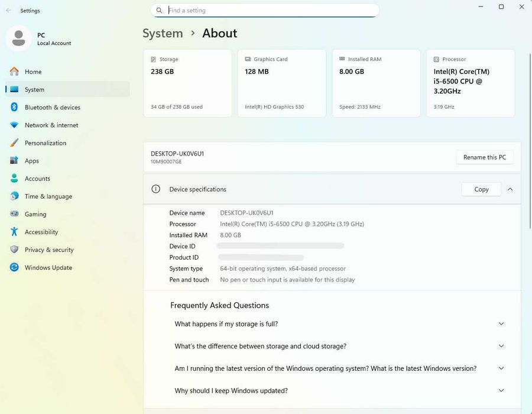Click the search magnifier icon
This screenshot has height=414, width=532.
pyautogui.click(x=159, y=11)
